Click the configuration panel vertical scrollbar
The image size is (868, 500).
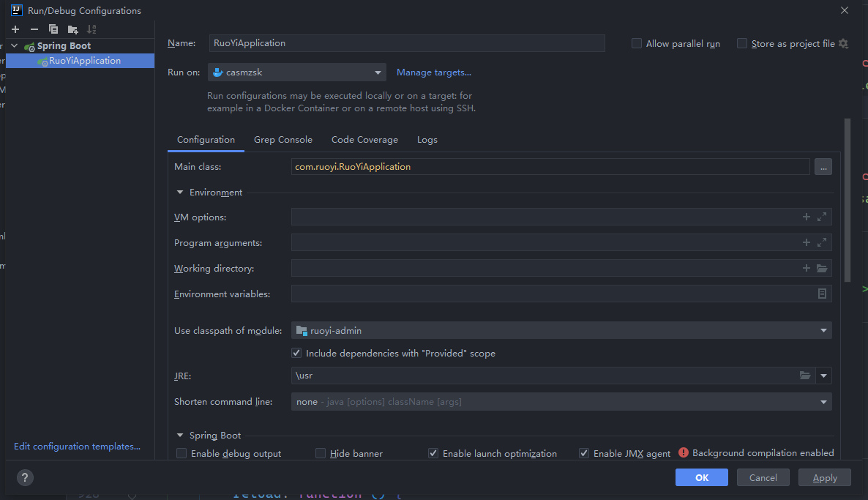point(847,201)
